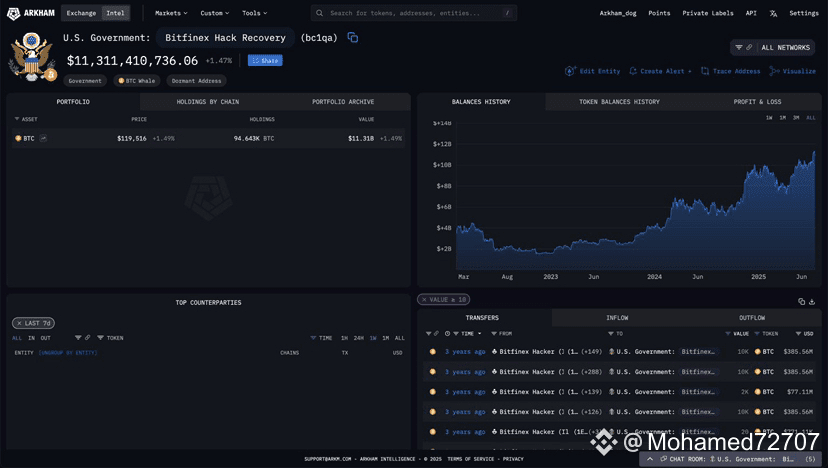828x468 pixels.
Task: Switch to Exchange mode
Action: coord(81,13)
